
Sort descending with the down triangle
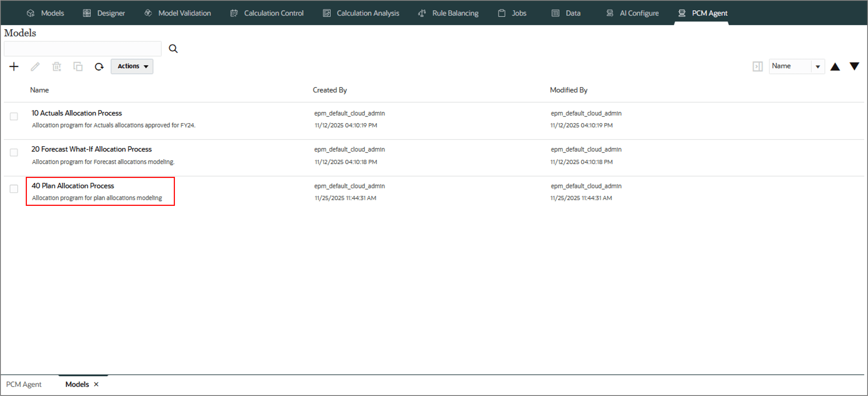854,66
